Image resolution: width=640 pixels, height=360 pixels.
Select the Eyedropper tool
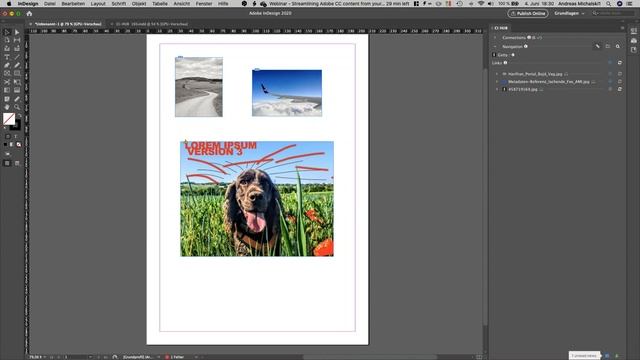(17, 99)
